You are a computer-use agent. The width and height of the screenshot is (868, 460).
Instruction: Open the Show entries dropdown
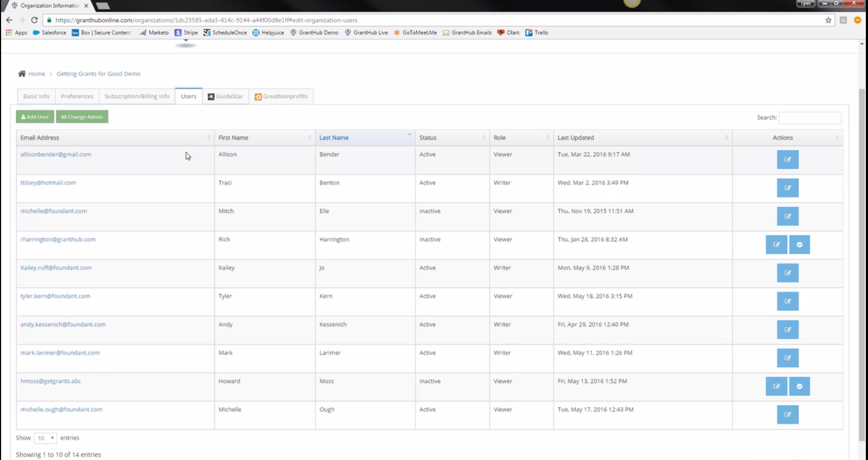45,438
